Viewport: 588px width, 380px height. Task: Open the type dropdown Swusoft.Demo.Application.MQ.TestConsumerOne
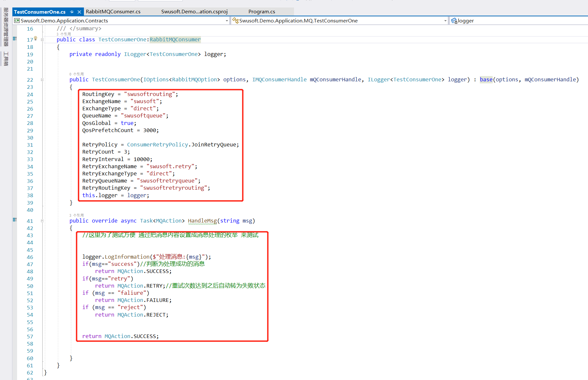pos(340,20)
